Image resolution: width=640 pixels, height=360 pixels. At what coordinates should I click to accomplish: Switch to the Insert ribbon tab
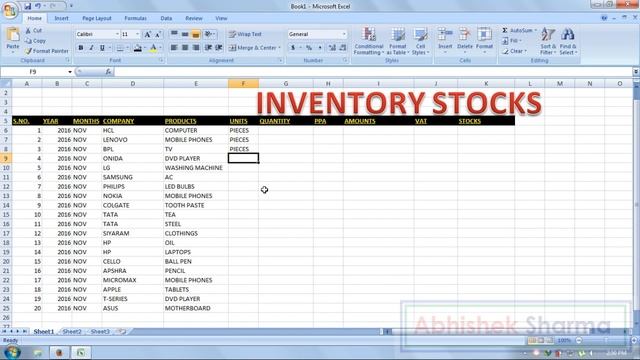(62, 18)
